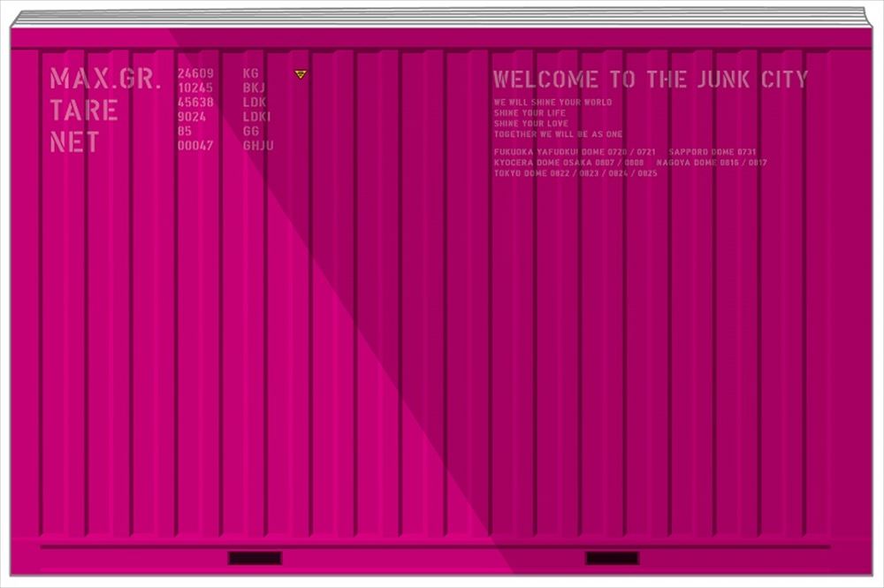The width and height of the screenshot is (884, 588).
Task: Click the number 24609
Action: pyautogui.click(x=195, y=73)
